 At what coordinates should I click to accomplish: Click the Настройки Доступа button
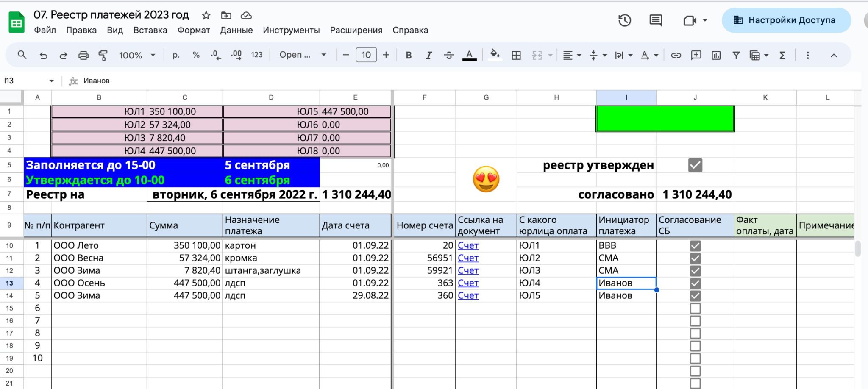point(786,20)
